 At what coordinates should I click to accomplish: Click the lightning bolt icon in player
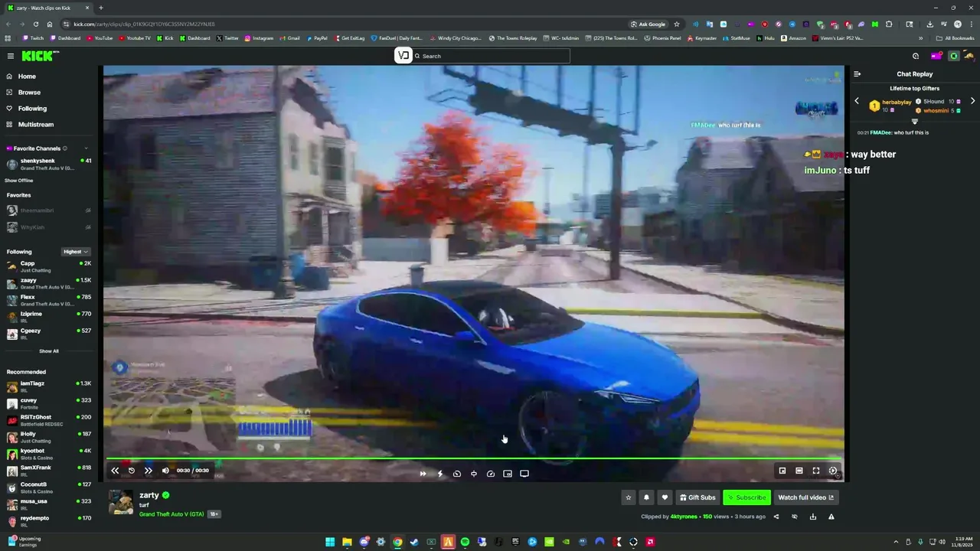pyautogui.click(x=440, y=474)
